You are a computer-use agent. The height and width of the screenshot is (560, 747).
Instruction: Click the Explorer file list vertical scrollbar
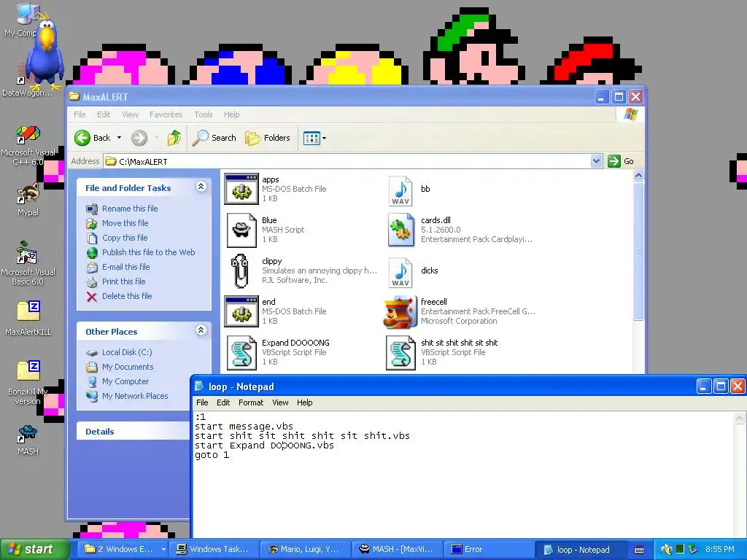pos(638,252)
